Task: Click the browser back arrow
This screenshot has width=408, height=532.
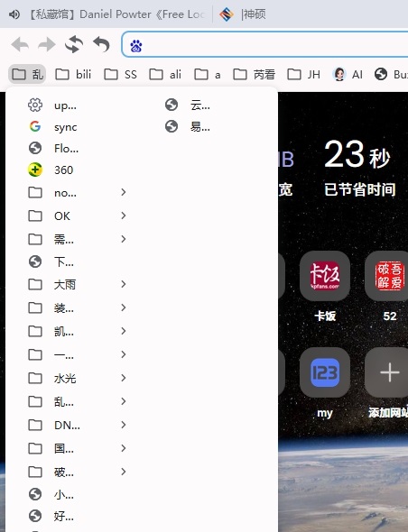Action: [20, 44]
